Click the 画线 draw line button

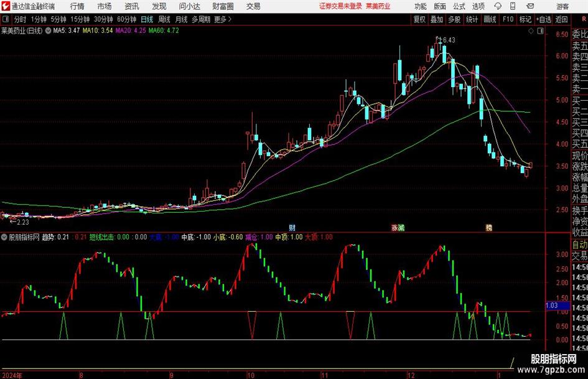tap(490, 19)
